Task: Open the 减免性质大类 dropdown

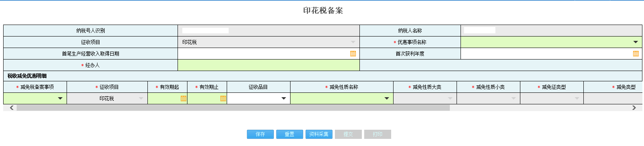Action: coord(450,98)
